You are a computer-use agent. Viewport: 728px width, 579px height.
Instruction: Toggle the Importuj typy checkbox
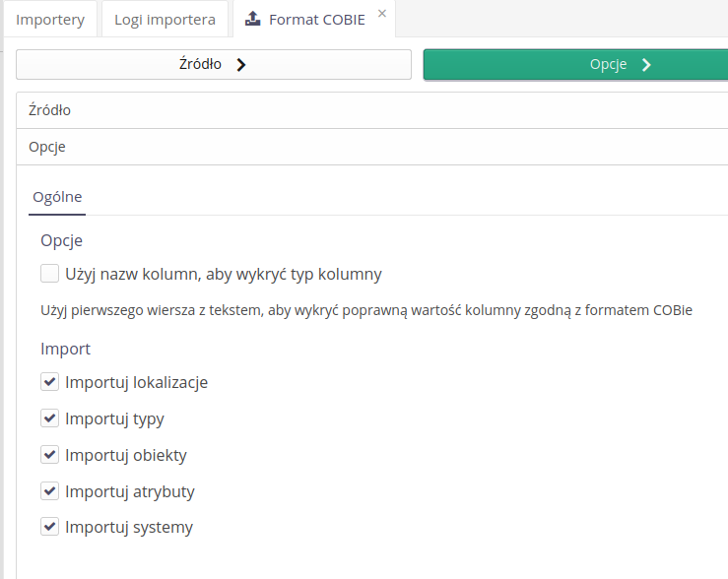(x=50, y=418)
